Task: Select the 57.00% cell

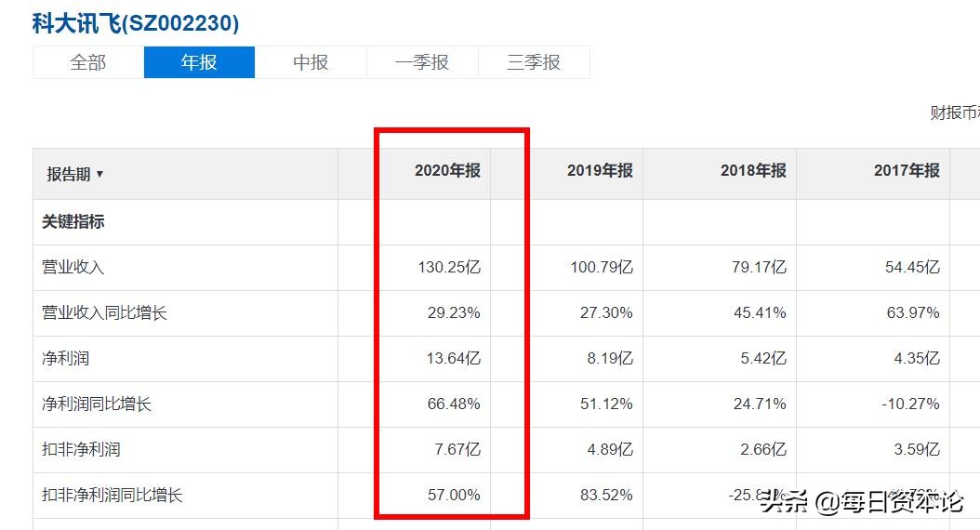Action: coord(454,496)
